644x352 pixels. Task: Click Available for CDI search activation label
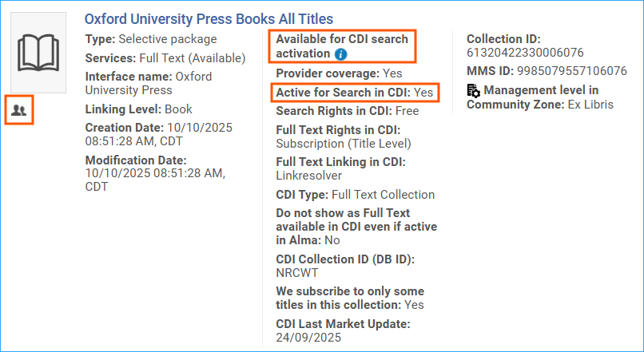point(342,46)
